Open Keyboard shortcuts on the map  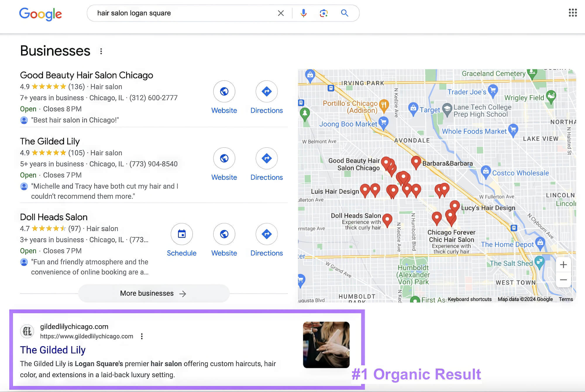(x=469, y=299)
